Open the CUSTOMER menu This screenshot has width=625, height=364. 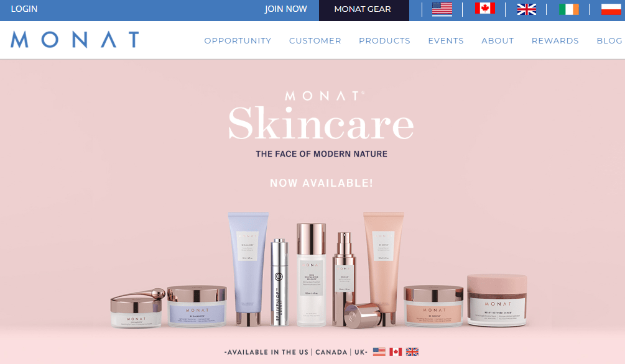coord(315,40)
